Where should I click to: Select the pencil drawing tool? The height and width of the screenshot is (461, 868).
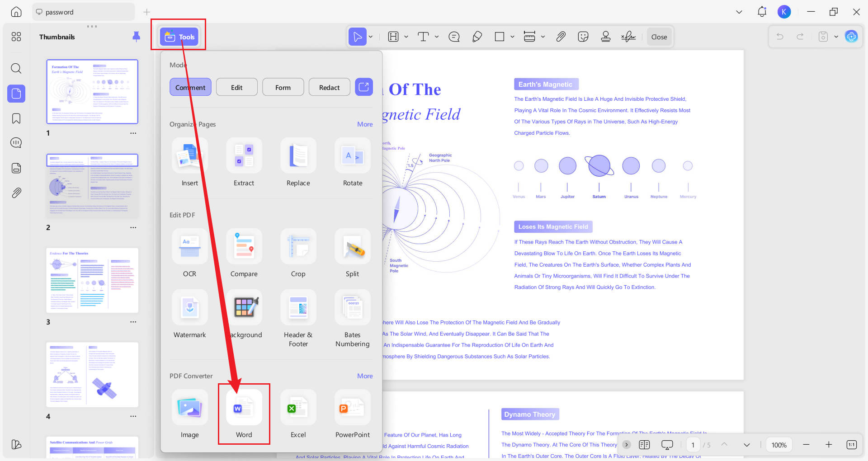click(x=477, y=37)
